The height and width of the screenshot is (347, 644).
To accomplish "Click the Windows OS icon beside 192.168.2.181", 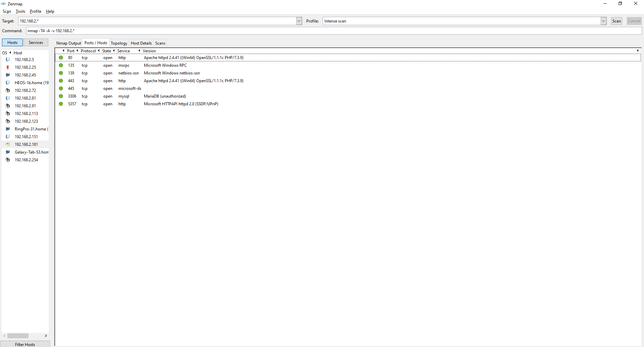I will tap(8, 144).
